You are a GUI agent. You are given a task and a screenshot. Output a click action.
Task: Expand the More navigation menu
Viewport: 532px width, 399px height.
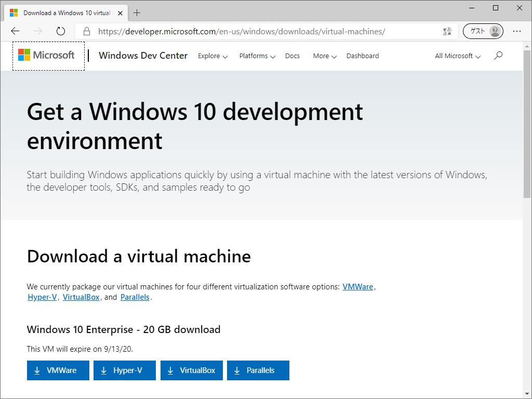[x=324, y=56]
